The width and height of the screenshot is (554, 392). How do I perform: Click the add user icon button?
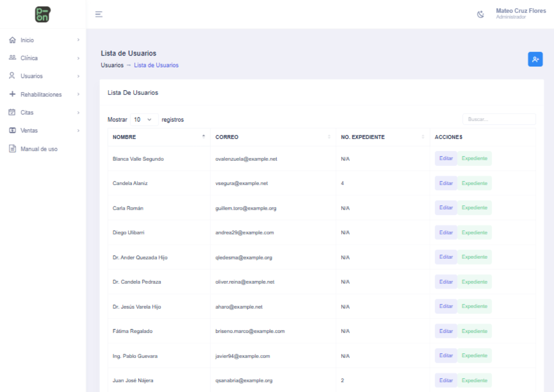(535, 59)
